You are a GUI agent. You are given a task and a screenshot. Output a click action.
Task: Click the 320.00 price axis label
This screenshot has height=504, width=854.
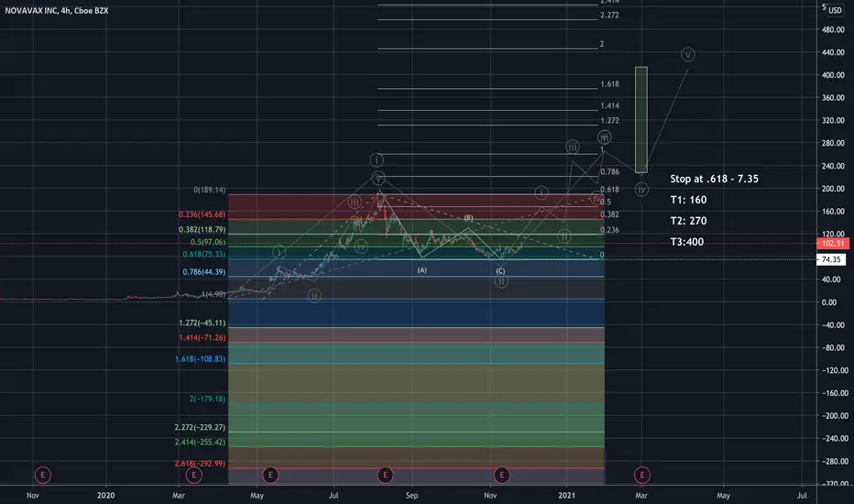pyautogui.click(x=833, y=120)
